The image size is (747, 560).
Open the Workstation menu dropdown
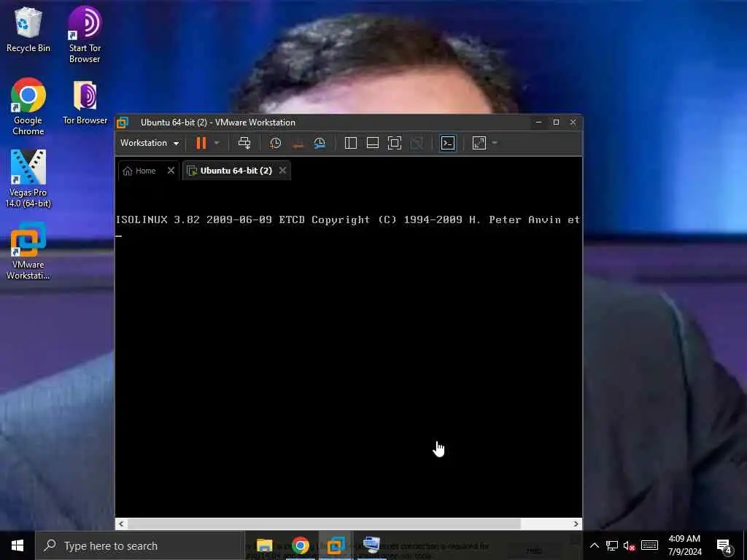pyautogui.click(x=149, y=143)
